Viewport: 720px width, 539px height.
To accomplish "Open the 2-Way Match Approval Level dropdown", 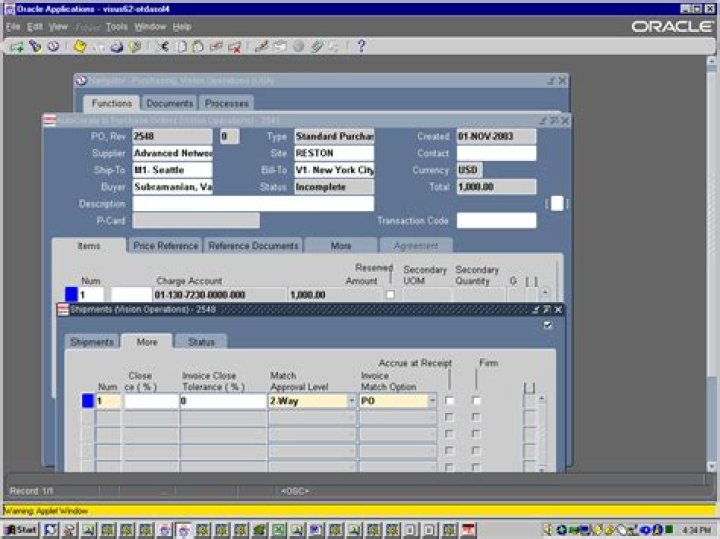I will tap(351, 401).
